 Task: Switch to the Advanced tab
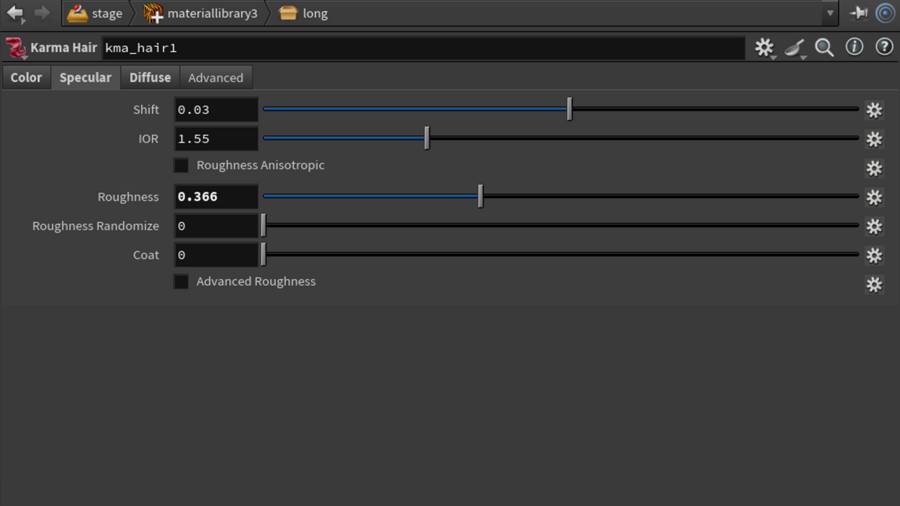[x=216, y=77]
